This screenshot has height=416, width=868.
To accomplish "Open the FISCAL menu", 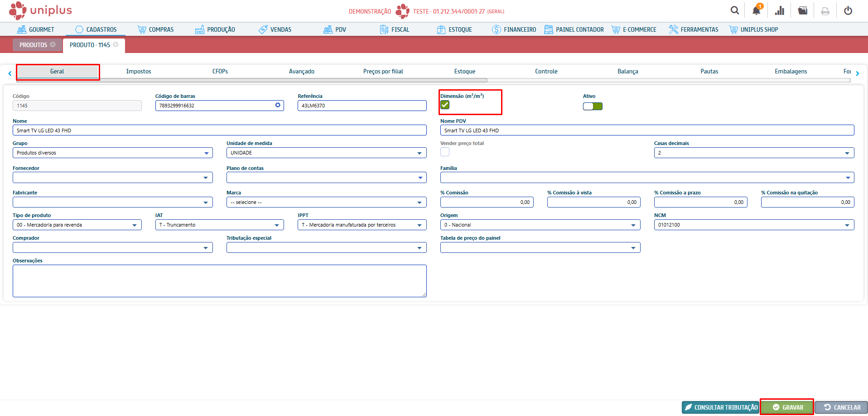I will 395,29.
